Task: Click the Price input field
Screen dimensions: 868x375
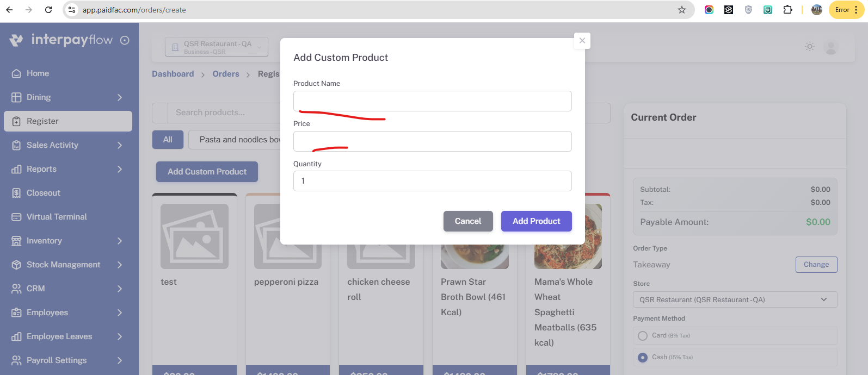Action: [433, 141]
